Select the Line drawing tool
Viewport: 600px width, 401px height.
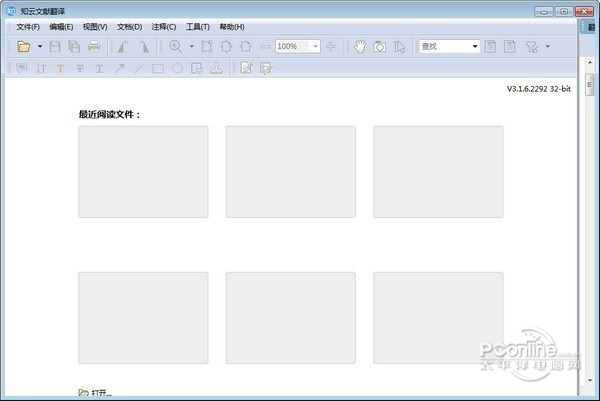(x=139, y=68)
